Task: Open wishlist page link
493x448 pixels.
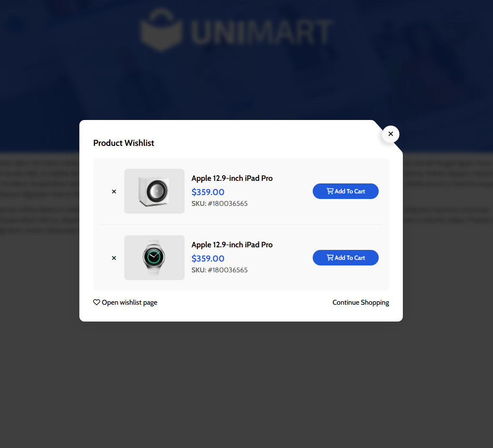Action: (125, 303)
